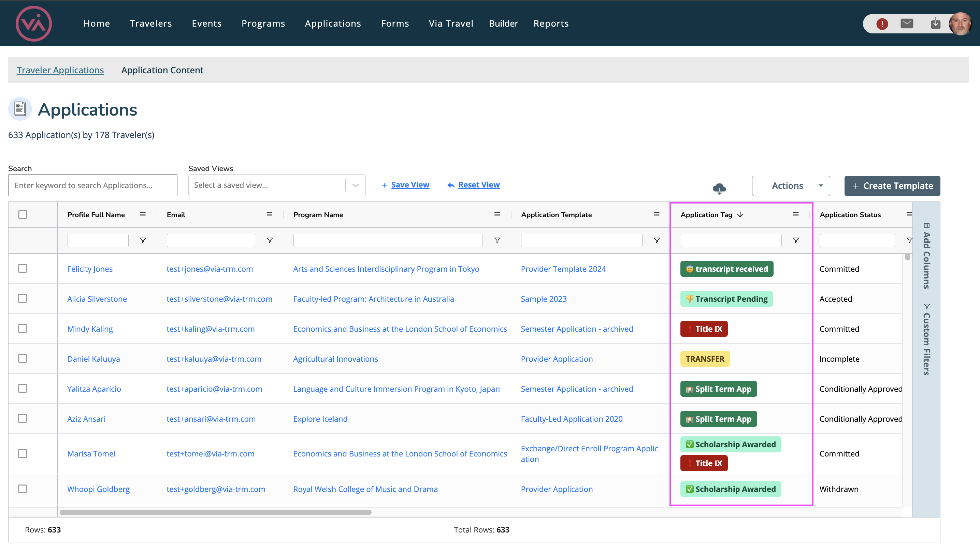Click the cloud download export icon
The width and height of the screenshot is (980, 555).
[719, 188]
